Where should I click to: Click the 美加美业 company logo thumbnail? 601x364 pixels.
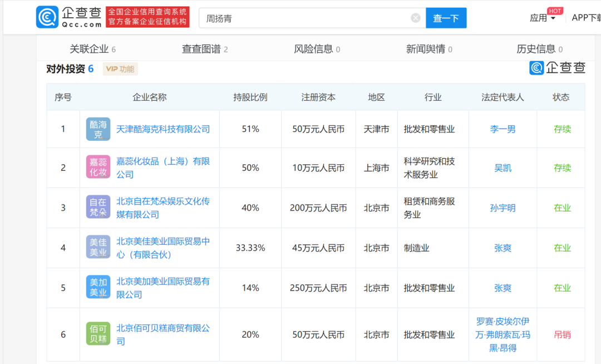pyautogui.click(x=98, y=287)
